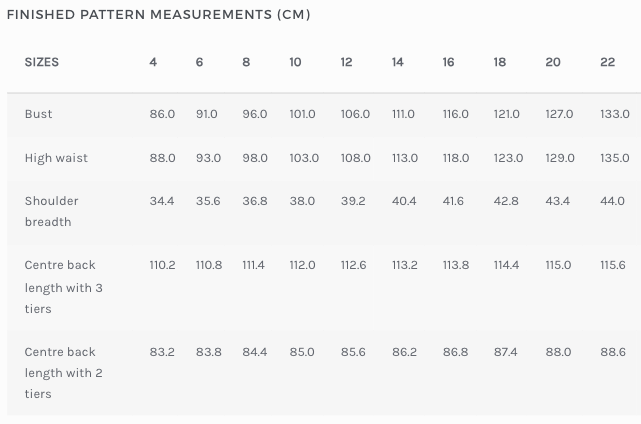The width and height of the screenshot is (641, 424).
Task: Click the 2-tier length value 83.2
Action: click(162, 352)
